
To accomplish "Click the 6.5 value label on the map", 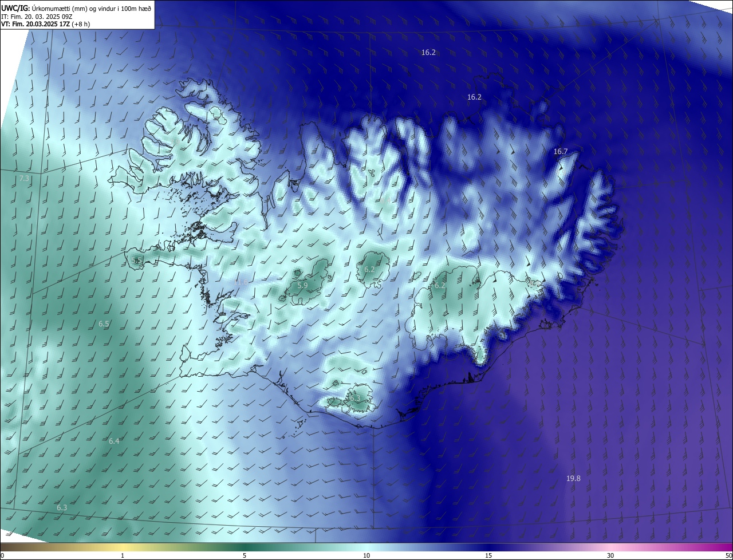I will click(x=104, y=324).
